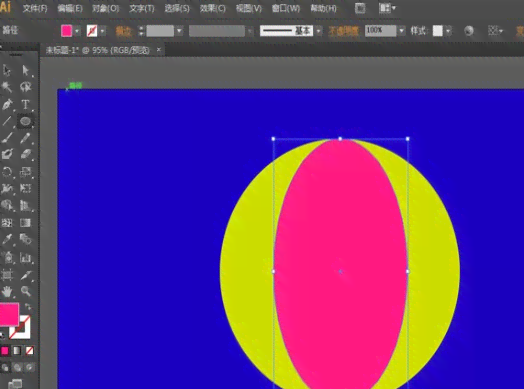
Task: Set paint mode to None
Action: [x=29, y=351]
